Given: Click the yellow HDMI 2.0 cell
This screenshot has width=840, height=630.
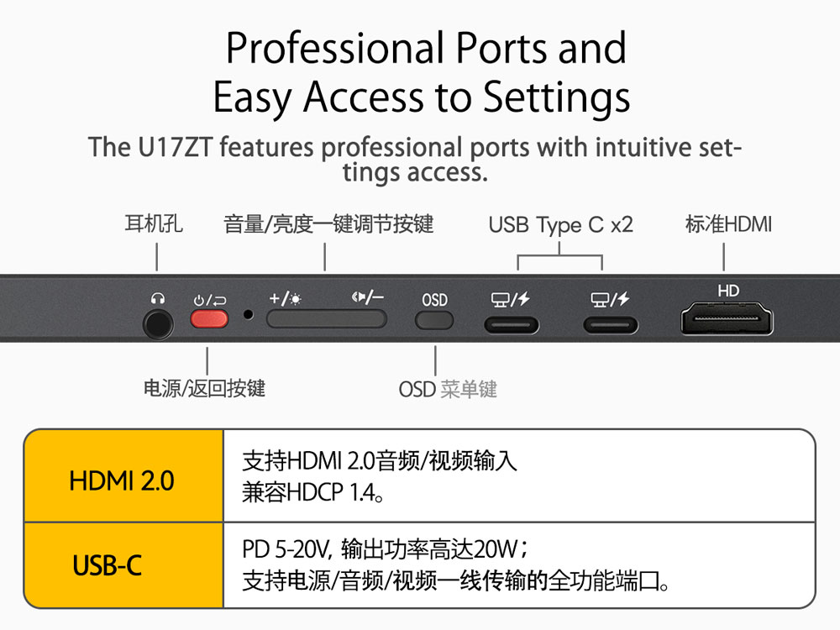Looking at the screenshot, I should coord(123,480).
